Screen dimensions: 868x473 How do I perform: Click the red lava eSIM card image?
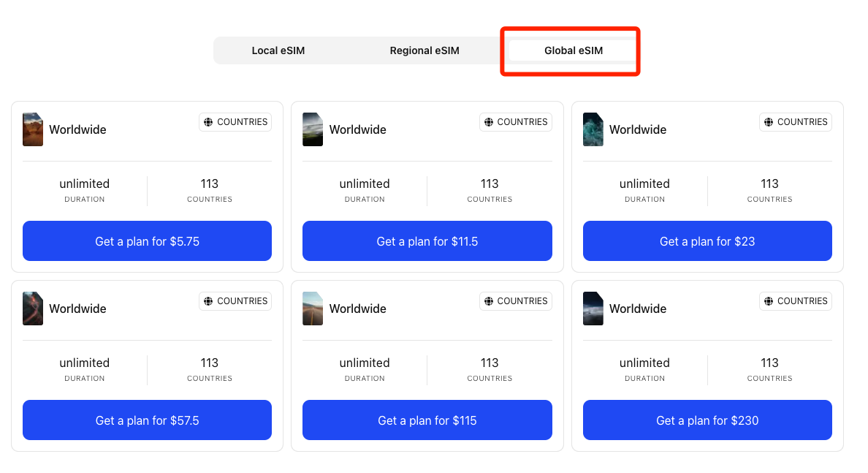pyautogui.click(x=33, y=309)
